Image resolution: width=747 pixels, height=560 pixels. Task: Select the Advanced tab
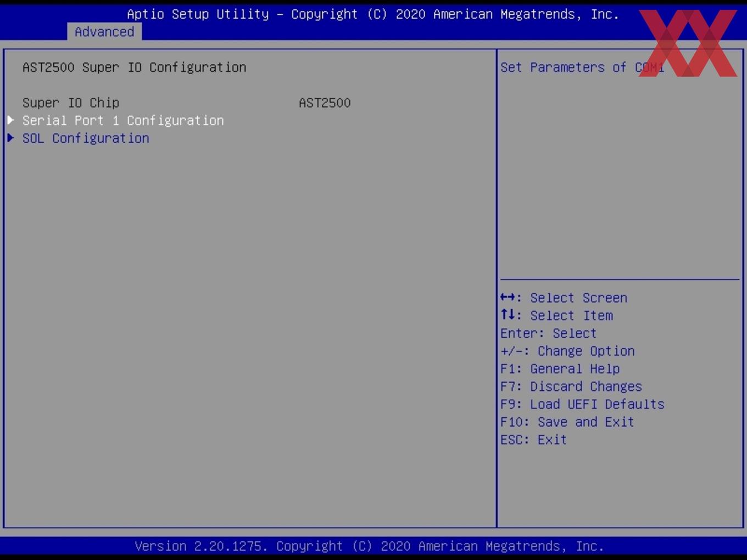tap(104, 32)
